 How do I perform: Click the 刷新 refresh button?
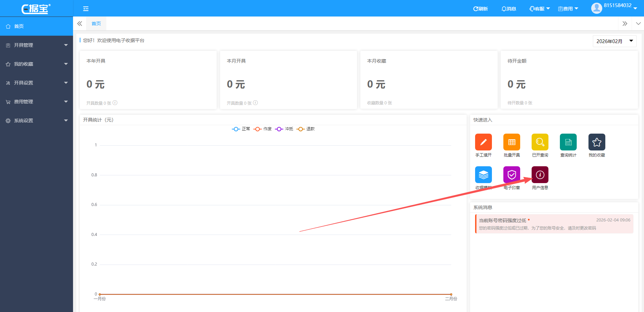tap(480, 9)
